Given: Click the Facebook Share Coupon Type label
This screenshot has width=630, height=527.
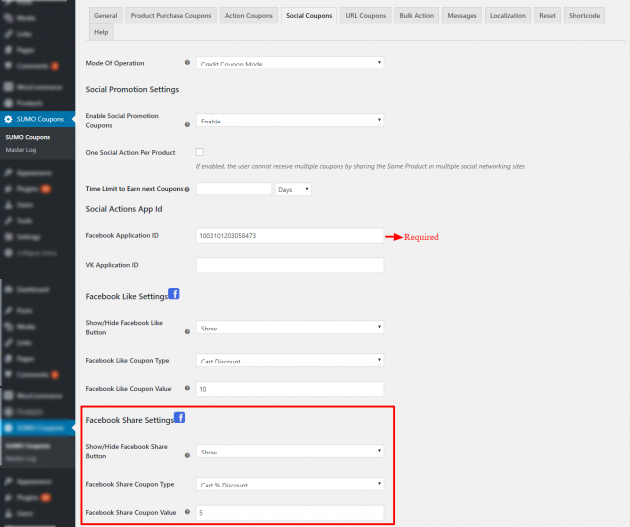Looking at the screenshot, I should (130, 484).
